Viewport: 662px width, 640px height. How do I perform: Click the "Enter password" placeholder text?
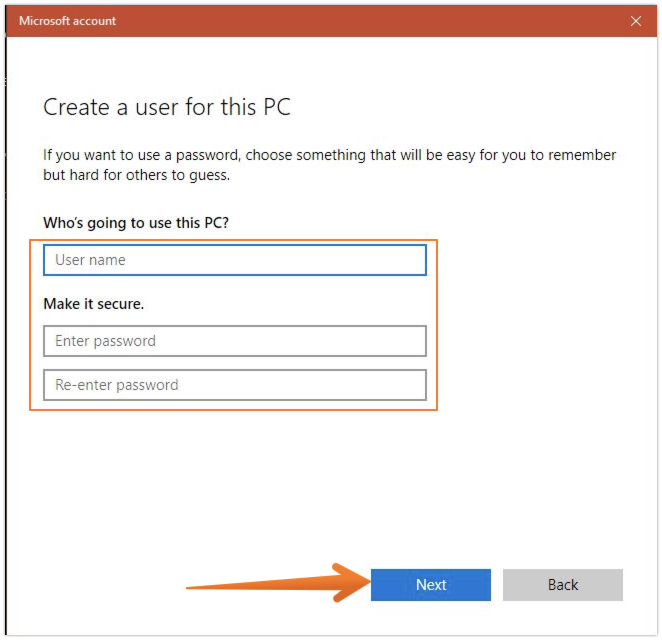(x=105, y=341)
